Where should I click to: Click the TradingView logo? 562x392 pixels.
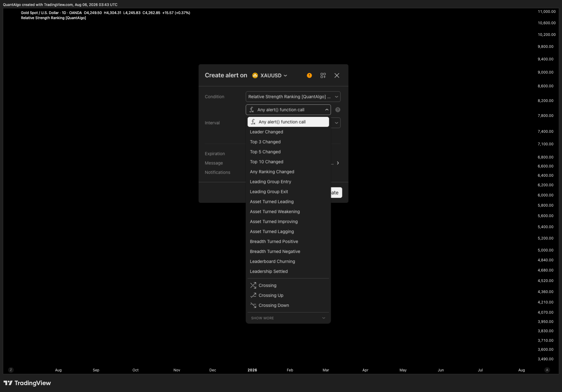[27, 383]
